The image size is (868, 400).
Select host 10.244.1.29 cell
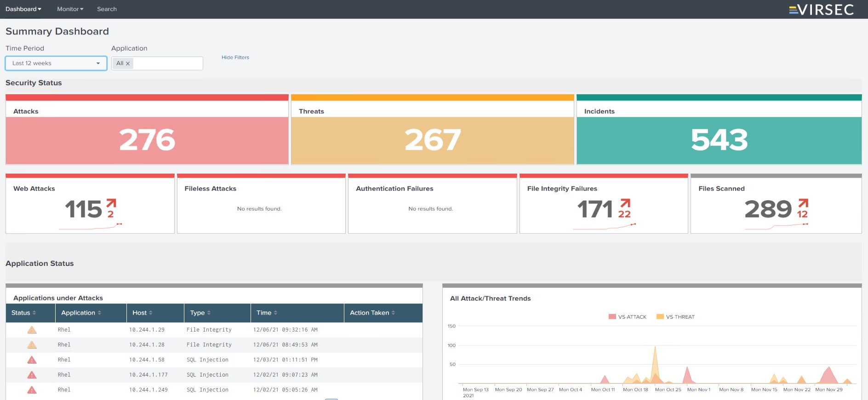(x=147, y=330)
